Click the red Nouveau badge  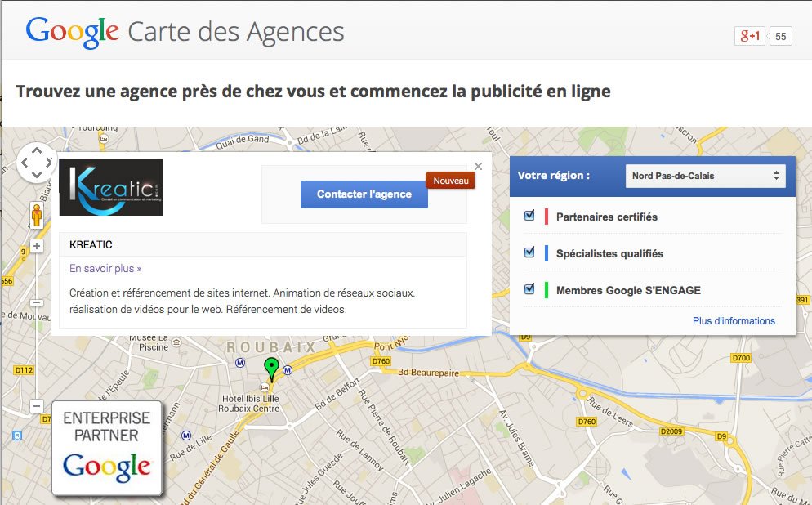[x=451, y=181]
